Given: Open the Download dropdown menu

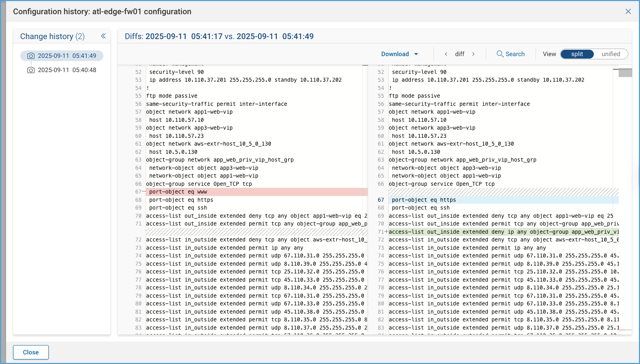Looking at the screenshot, I should (395, 54).
